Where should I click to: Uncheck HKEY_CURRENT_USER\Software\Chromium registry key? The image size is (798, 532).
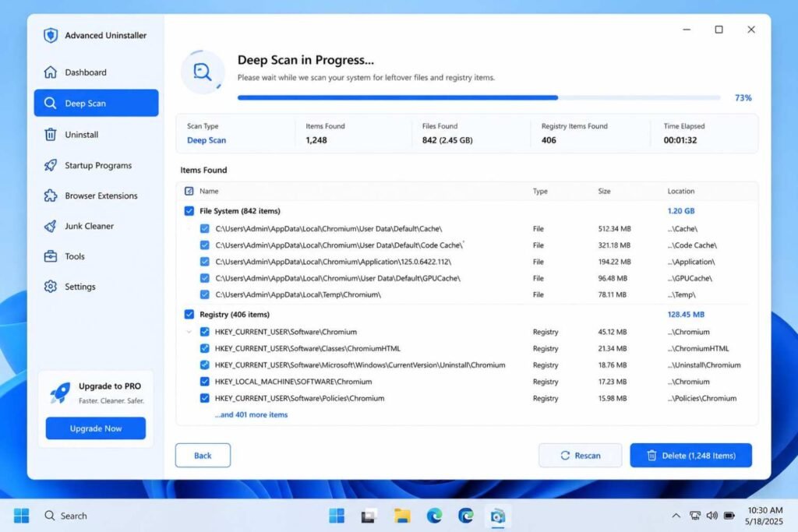coord(205,332)
